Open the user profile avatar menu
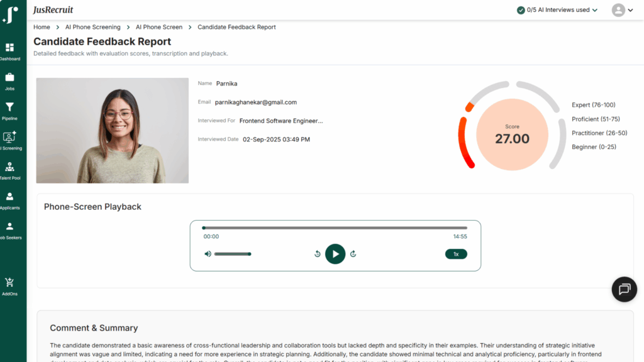 (x=623, y=10)
